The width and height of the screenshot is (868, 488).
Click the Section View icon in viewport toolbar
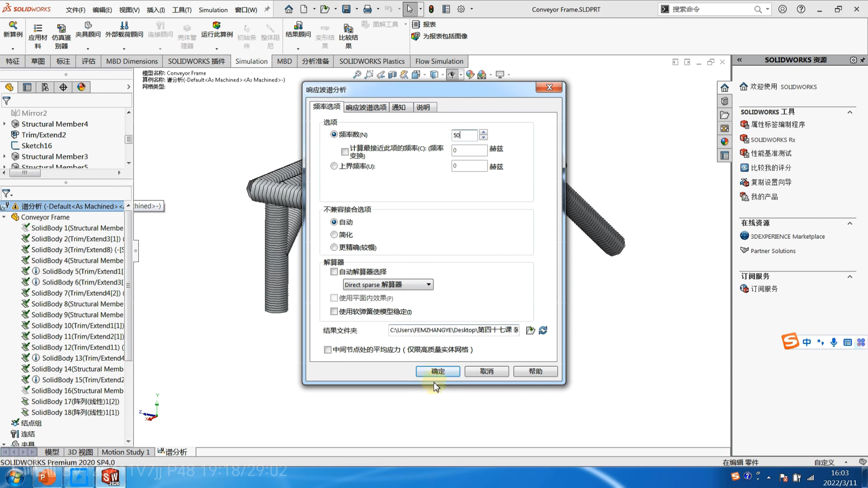pyautogui.click(x=392, y=74)
